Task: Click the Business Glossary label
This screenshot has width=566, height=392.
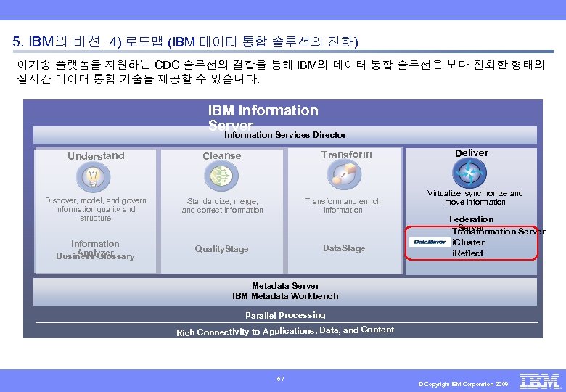Action: tap(95, 256)
